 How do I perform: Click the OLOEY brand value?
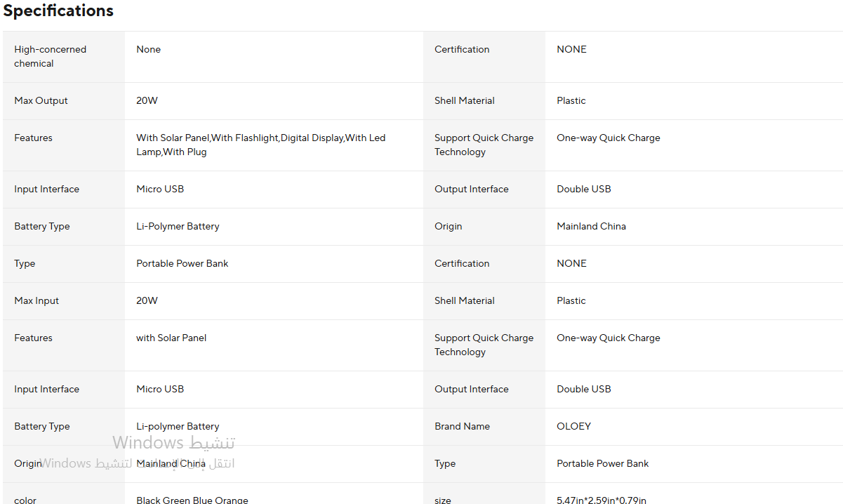(573, 426)
